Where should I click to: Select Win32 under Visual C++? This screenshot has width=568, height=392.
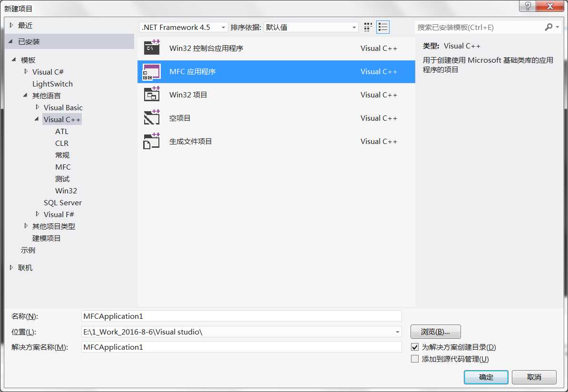[x=66, y=191]
